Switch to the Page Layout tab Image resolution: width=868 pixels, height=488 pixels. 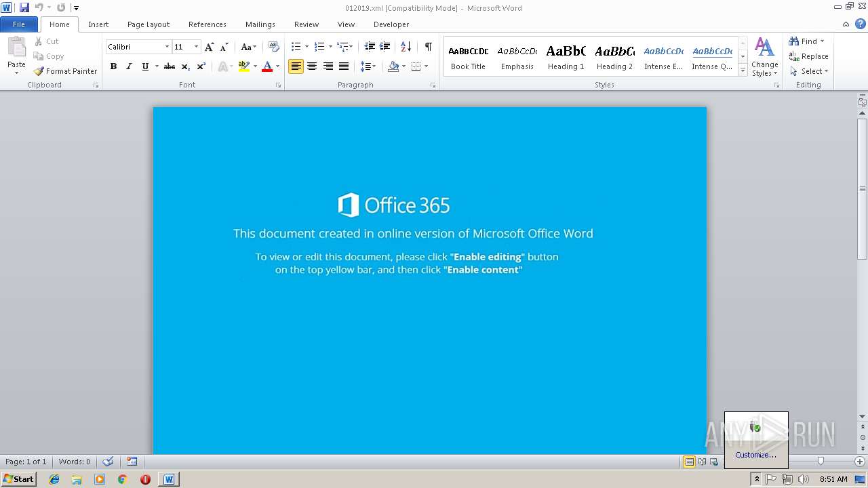(x=149, y=24)
